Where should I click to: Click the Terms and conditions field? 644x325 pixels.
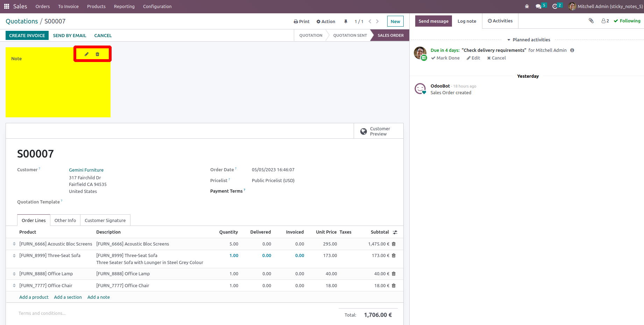point(42,313)
